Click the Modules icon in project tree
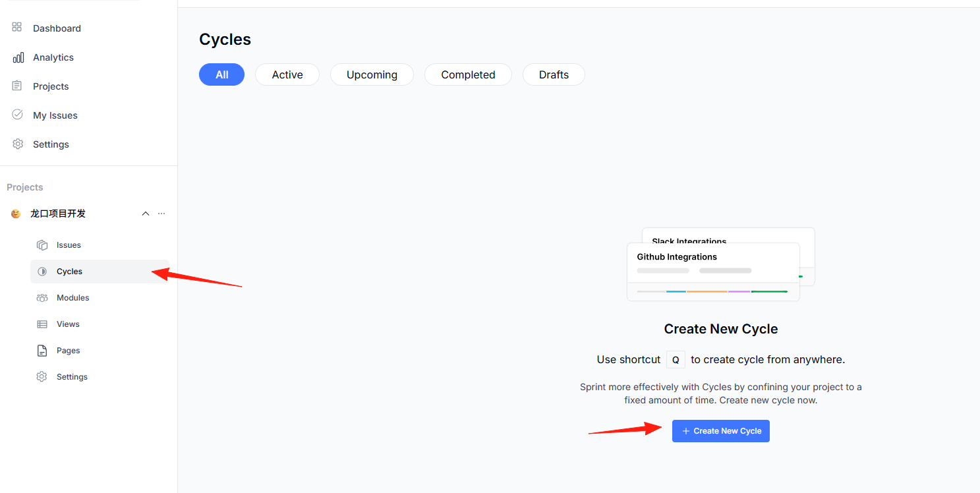Viewport: 980px width, 493px height. click(42, 298)
